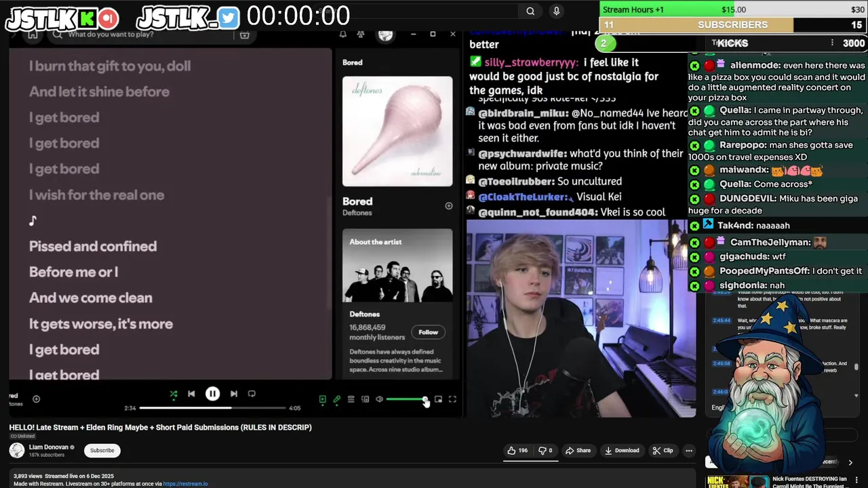
Task: Open the Adrenaline album cover art
Action: (397, 131)
